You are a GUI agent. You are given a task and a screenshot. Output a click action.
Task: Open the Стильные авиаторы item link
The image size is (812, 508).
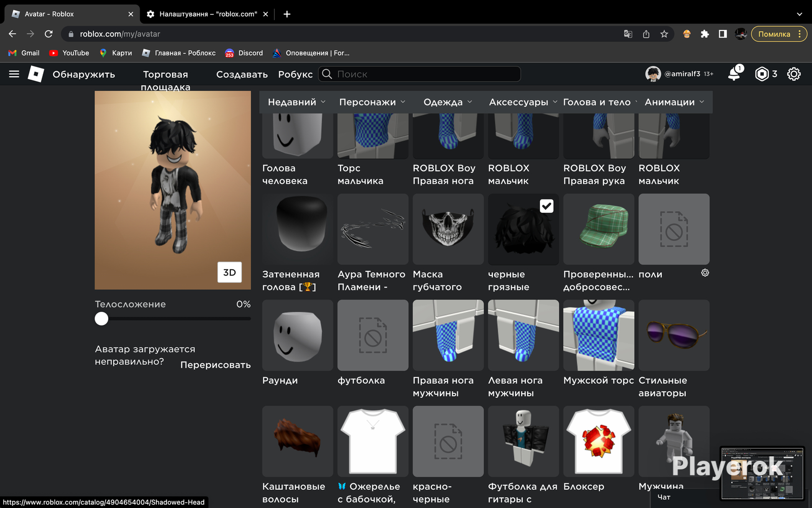point(663,387)
